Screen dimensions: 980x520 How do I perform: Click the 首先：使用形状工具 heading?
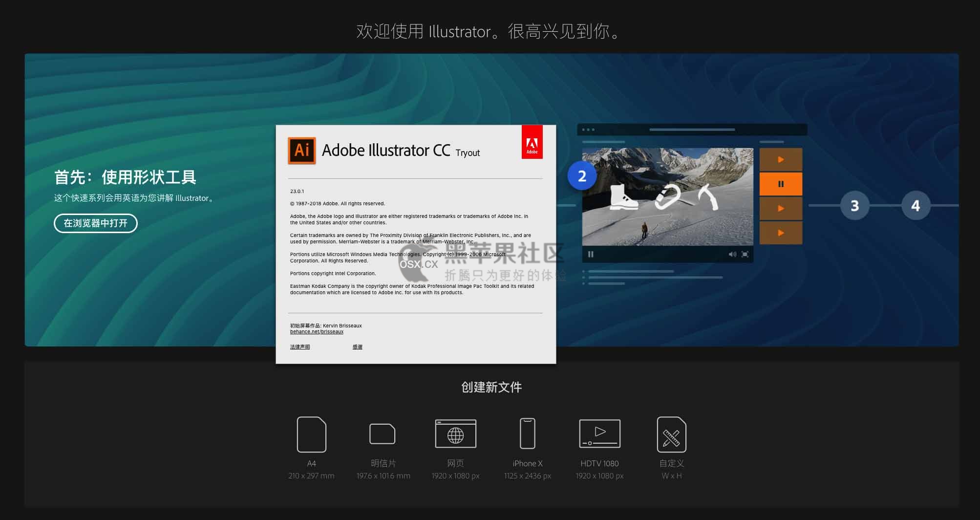[x=125, y=177]
